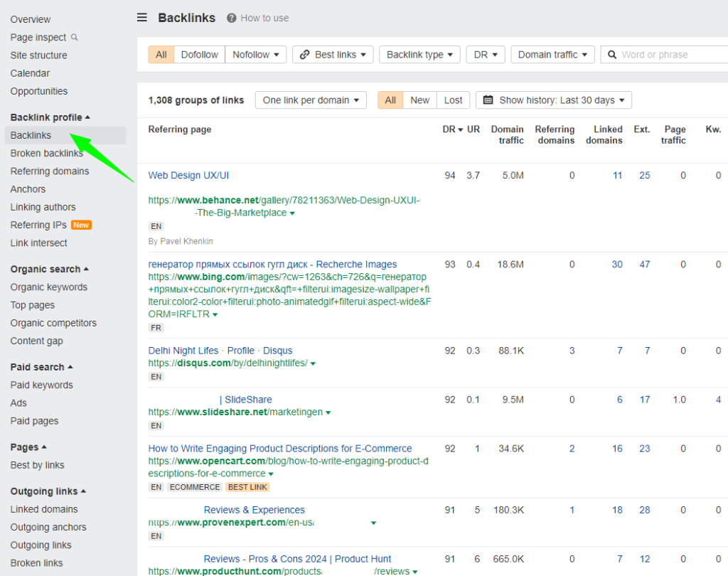Click the link chain icon in Best links
This screenshot has height=576, width=728.
(305, 55)
